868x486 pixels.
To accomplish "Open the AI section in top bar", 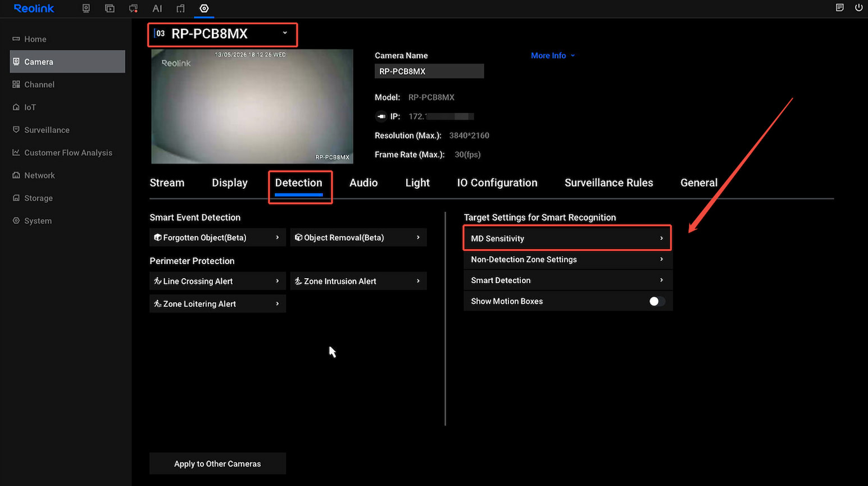I will 157,8.
